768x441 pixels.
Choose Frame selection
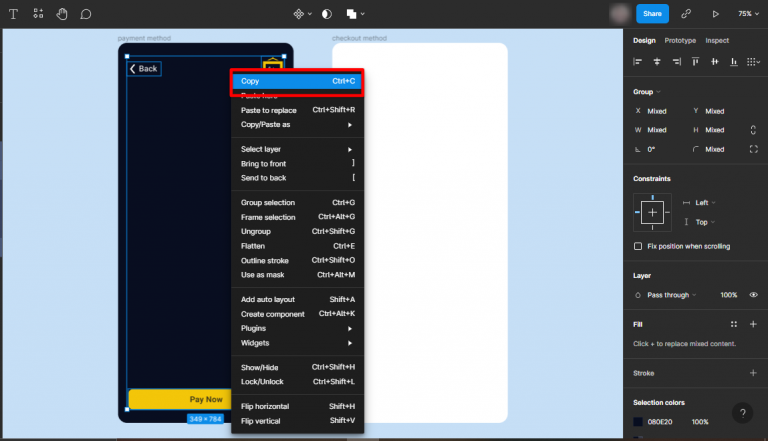pos(297,217)
